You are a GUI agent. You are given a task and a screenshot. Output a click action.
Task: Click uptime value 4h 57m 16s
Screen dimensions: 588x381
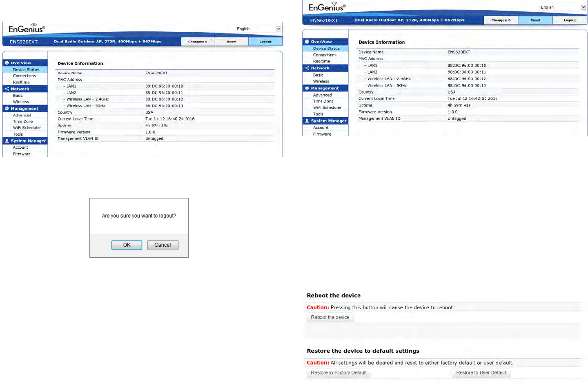coord(156,125)
